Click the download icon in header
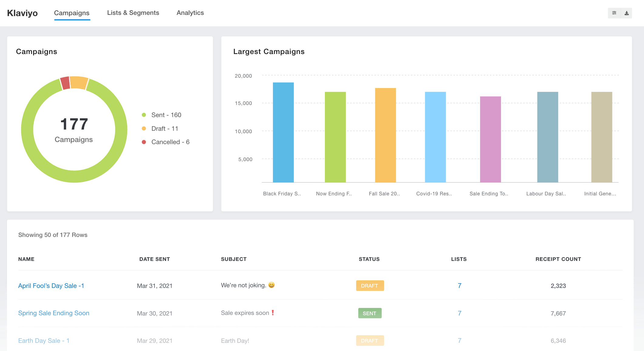The height and width of the screenshot is (351, 644). [626, 13]
